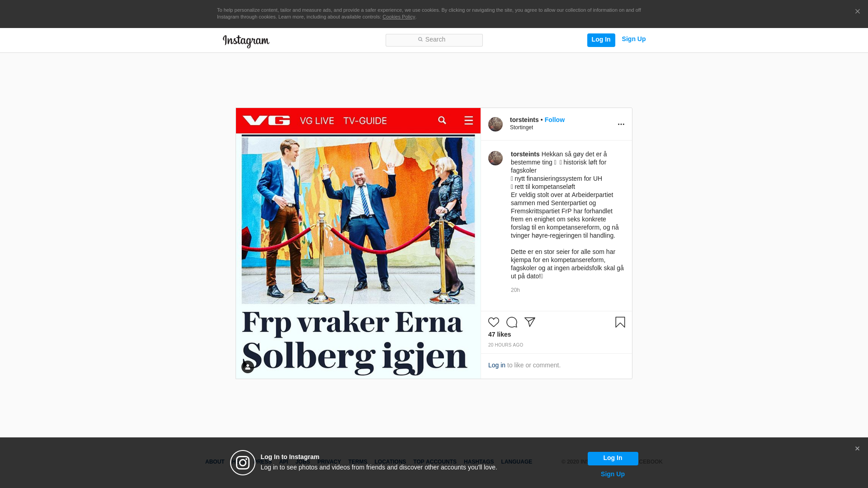Viewport: 868px width, 488px height.
Task: Open torsteints profile picture in header
Action: click(x=495, y=124)
